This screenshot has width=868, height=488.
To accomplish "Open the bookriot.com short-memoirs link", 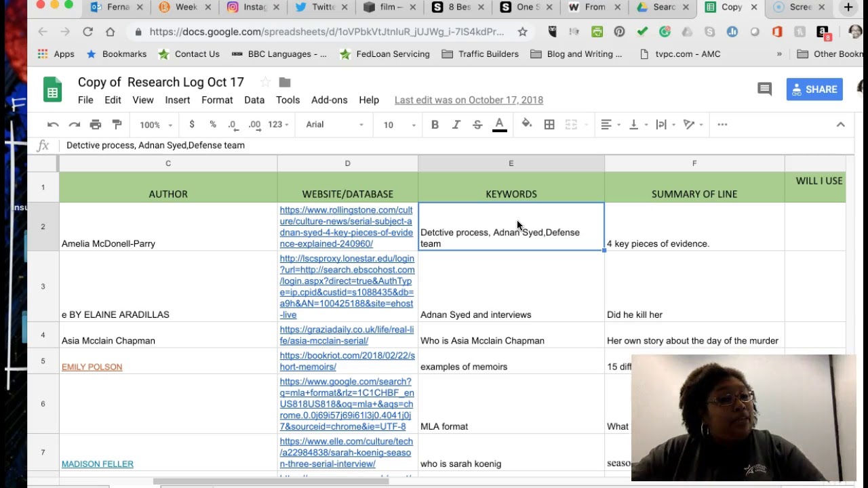I will pos(347,361).
